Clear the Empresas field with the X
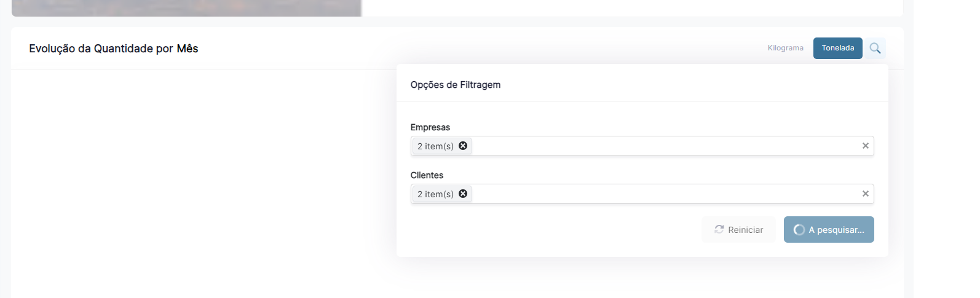Screen dimensions: 980x298 click(x=865, y=146)
